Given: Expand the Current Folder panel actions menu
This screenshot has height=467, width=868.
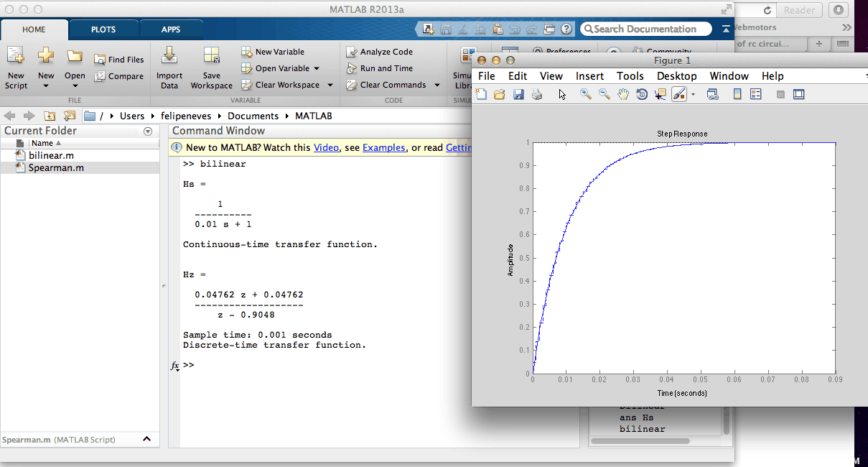Looking at the screenshot, I should pos(148,131).
